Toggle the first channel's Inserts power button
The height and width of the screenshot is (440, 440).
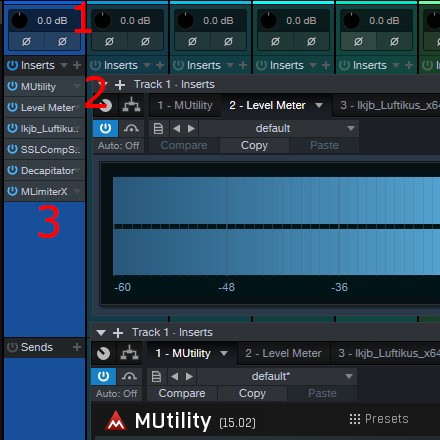click(x=12, y=65)
